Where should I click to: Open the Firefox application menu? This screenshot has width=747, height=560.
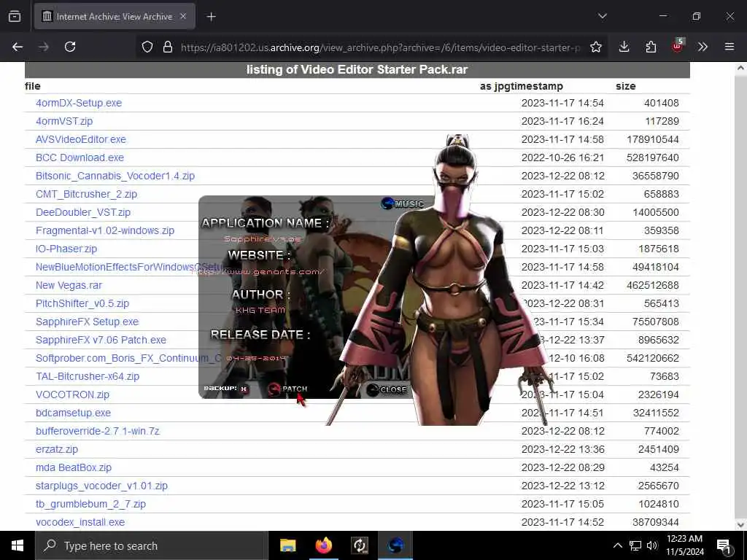coord(729,47)
